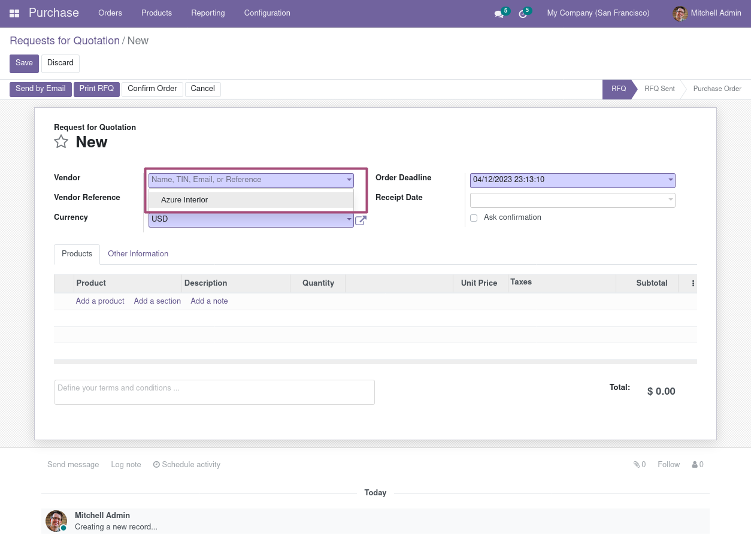Mark the order with the favorite star

pyautogui.click(x=61, y=142)
